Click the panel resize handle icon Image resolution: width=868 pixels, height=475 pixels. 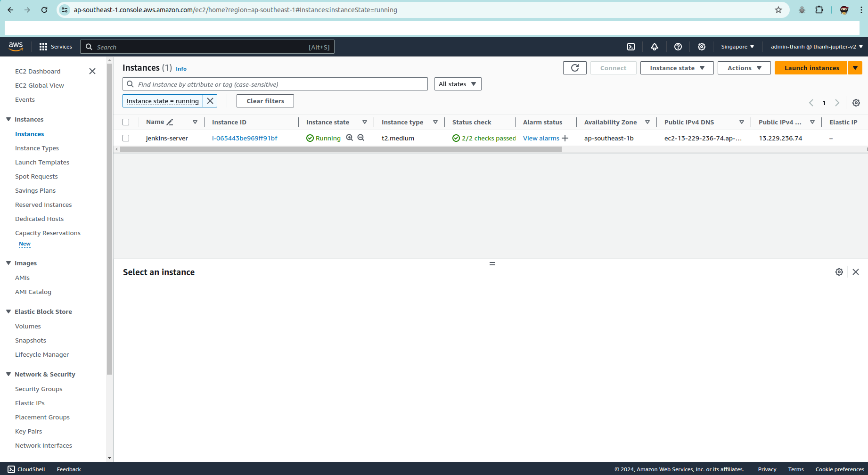[x=492, y=264]
